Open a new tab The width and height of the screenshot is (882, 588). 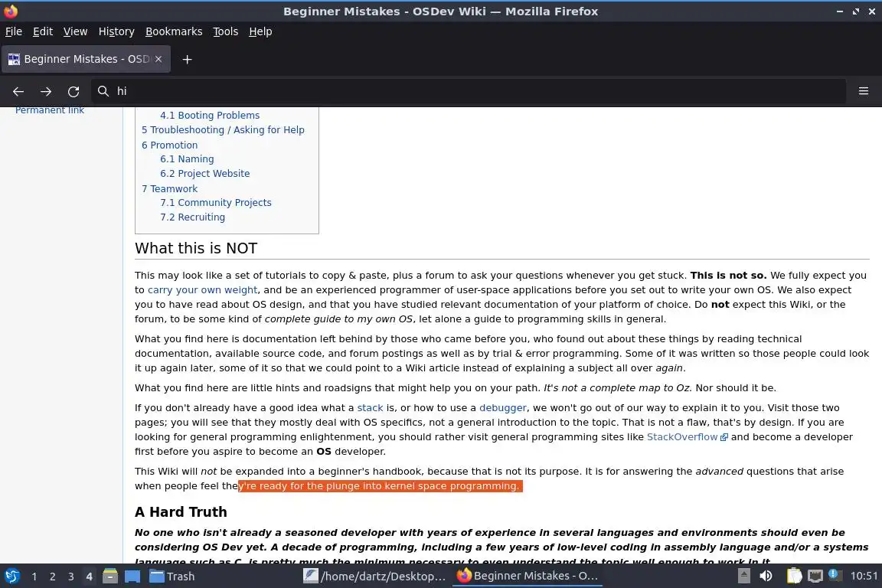click(188, 59)
